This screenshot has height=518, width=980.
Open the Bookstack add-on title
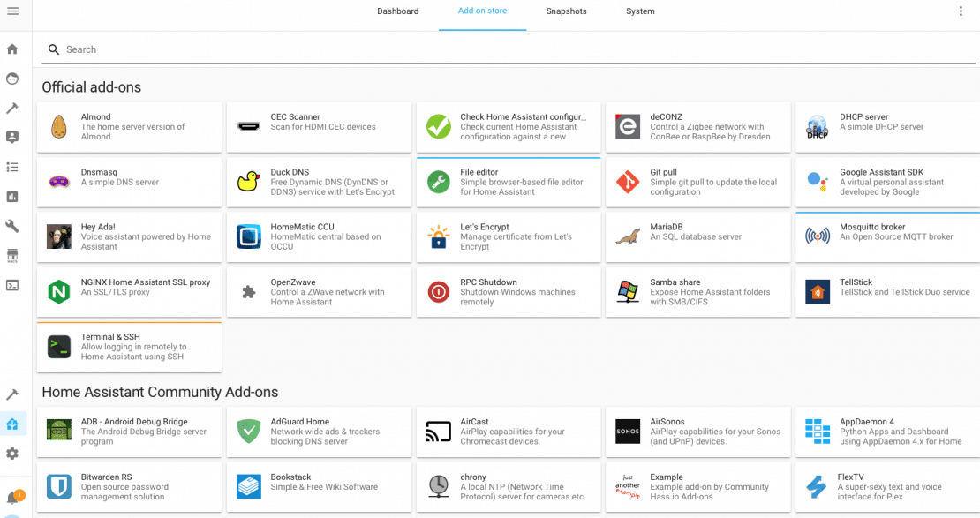click(x=290, y=477)
